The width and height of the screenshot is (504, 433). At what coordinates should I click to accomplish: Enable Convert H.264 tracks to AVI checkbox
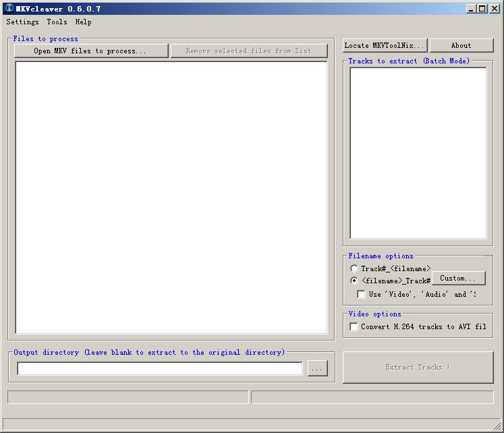(x=354, y=326)
